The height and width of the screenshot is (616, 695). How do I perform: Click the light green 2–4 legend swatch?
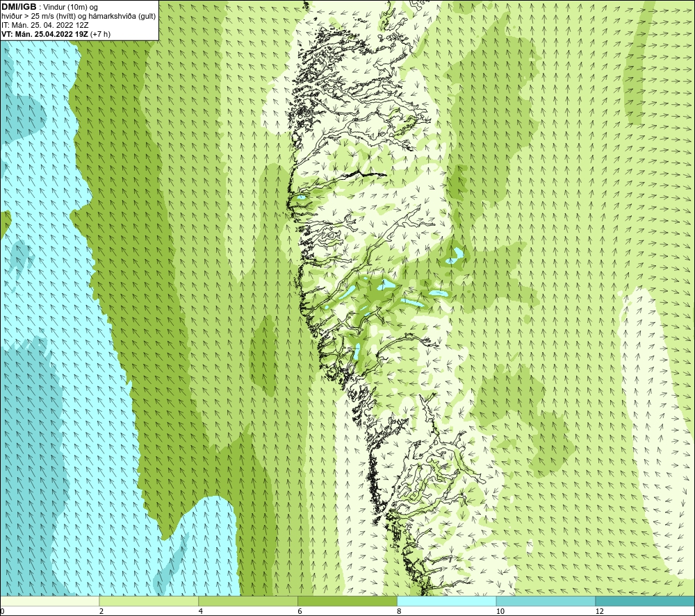coord(149,601)
